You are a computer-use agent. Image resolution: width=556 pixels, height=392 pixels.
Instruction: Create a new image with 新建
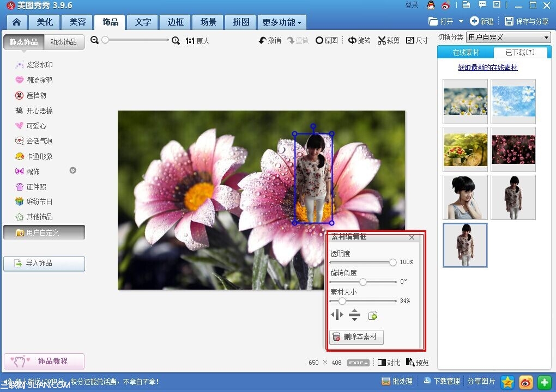(482, 21)
